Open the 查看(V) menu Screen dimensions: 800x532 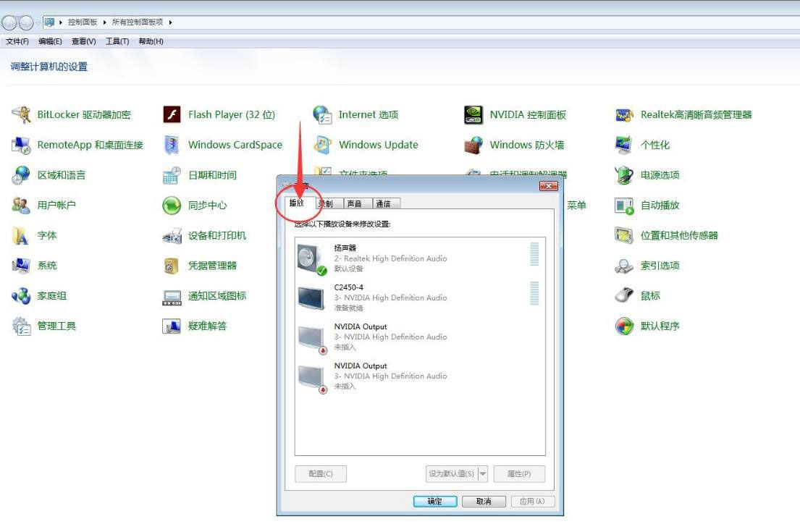tap(83, 41)
